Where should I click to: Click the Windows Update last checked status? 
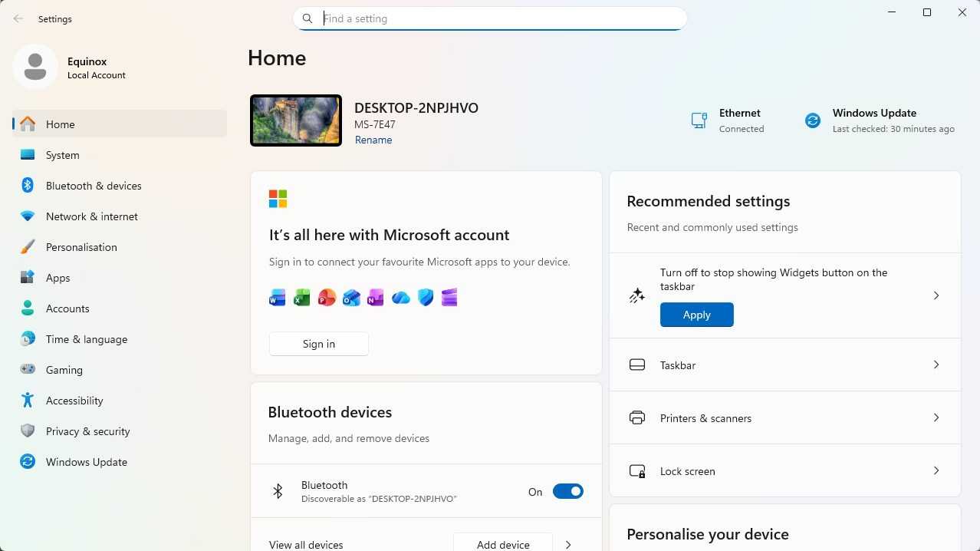pyautogui.click(x=893, y=129)
